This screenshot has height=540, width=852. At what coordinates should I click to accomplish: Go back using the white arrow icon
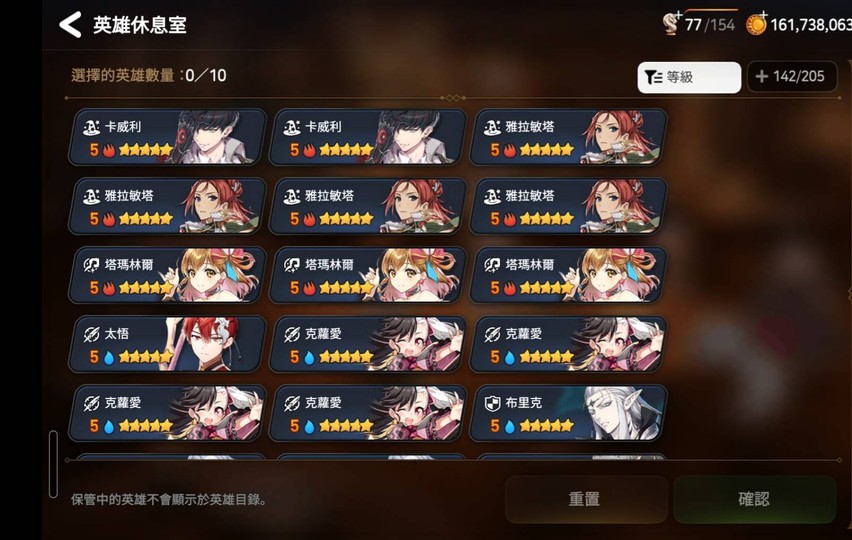pos(70,25)
